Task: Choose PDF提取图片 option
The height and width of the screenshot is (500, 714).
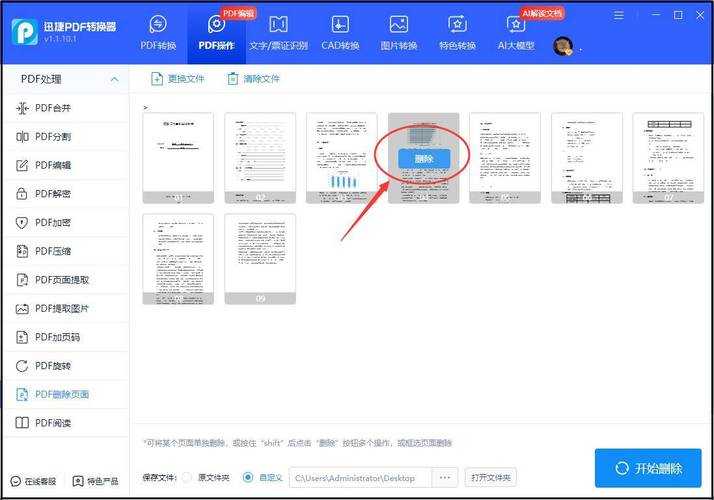Action: (66, 309)
